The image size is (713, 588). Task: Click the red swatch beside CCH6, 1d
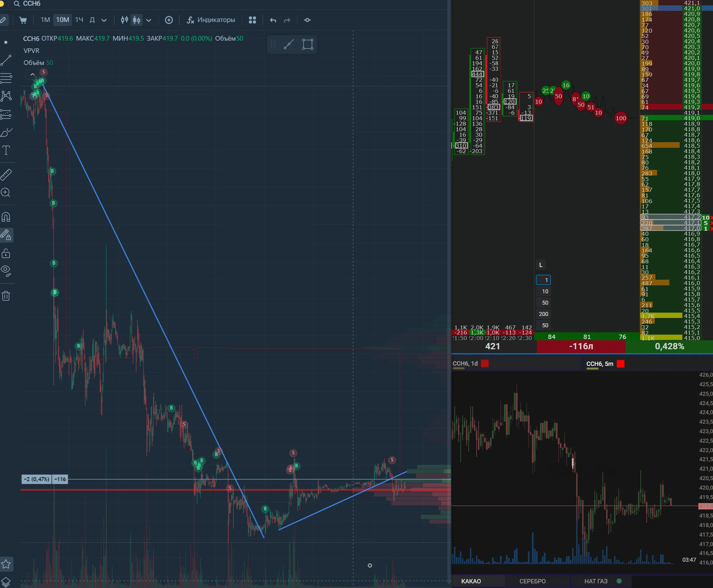[485, 364]
